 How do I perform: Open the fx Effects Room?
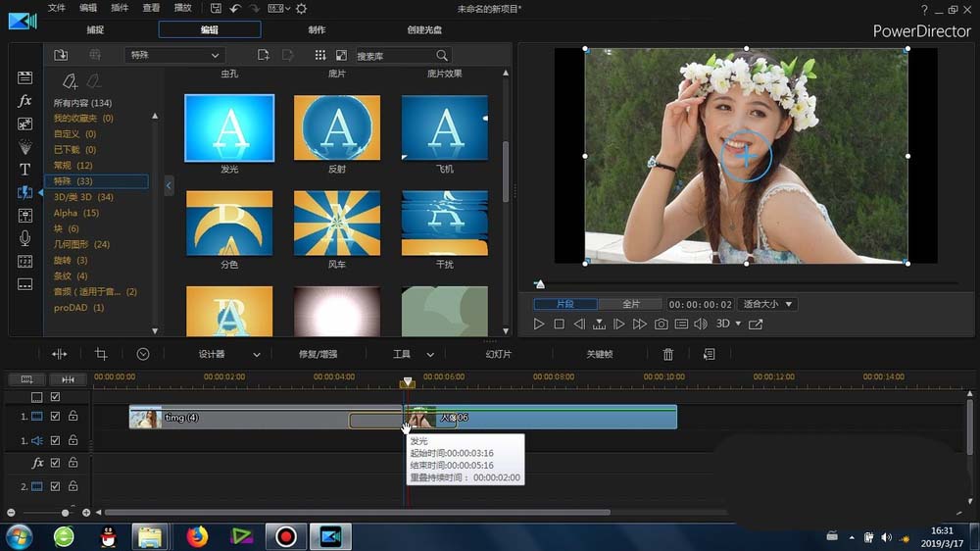(24, 101)
